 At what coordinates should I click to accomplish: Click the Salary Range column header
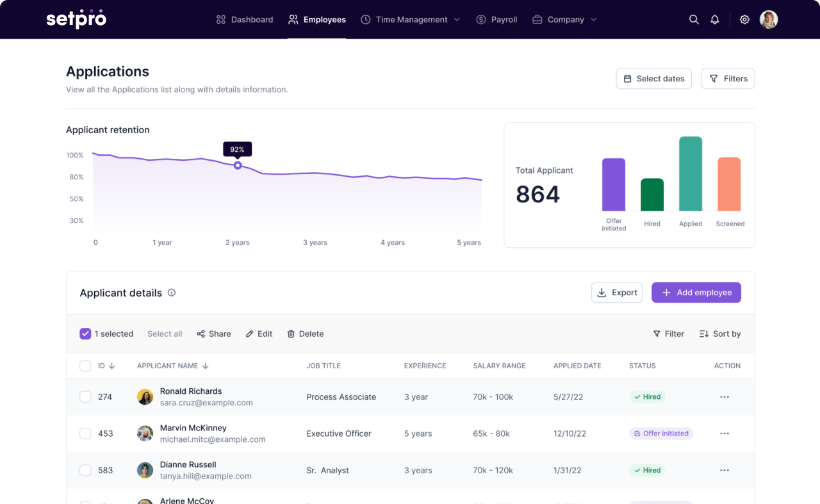(x=499, y=366)
